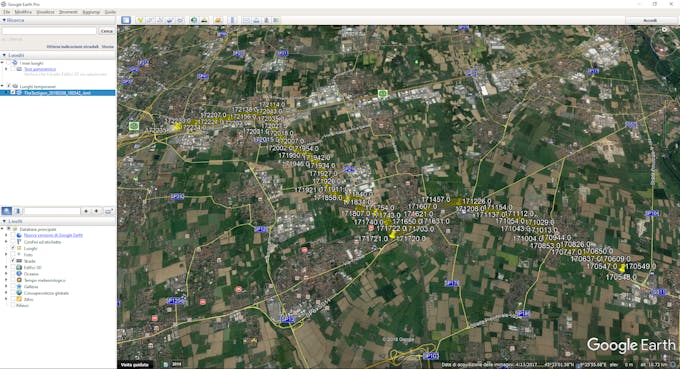This screenshot has width=680, height=369.
Task: Show sunlight across the landscape icon
Action: coord(204,20)
